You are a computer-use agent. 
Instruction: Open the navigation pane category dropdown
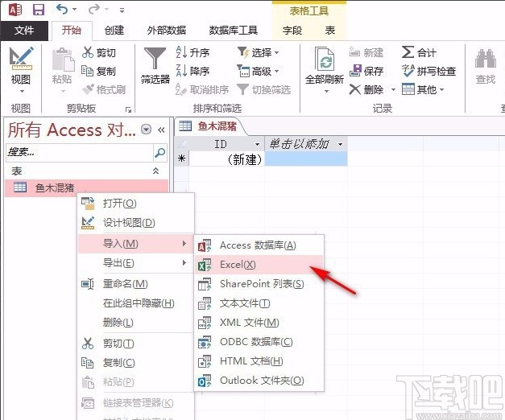point(147,130)
